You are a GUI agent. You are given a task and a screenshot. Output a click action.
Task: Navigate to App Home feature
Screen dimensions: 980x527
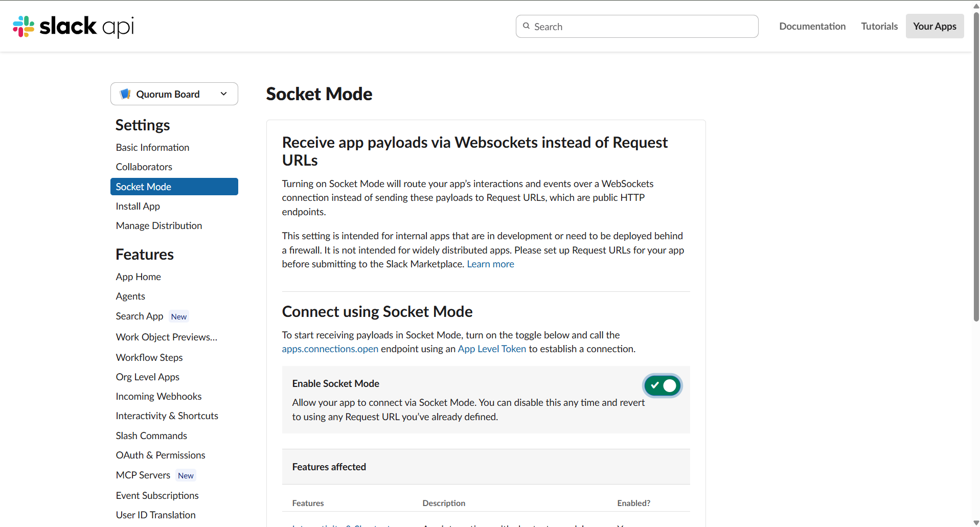tap(139, 277)
